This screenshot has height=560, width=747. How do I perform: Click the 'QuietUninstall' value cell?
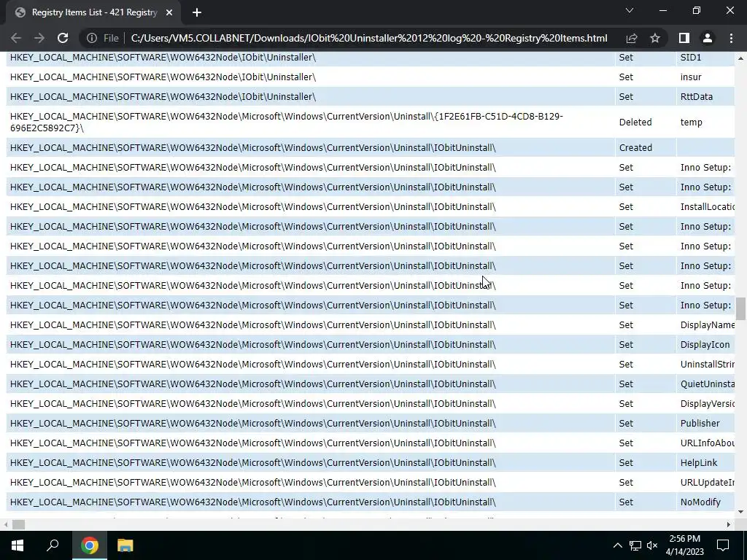tap(705, 384)
